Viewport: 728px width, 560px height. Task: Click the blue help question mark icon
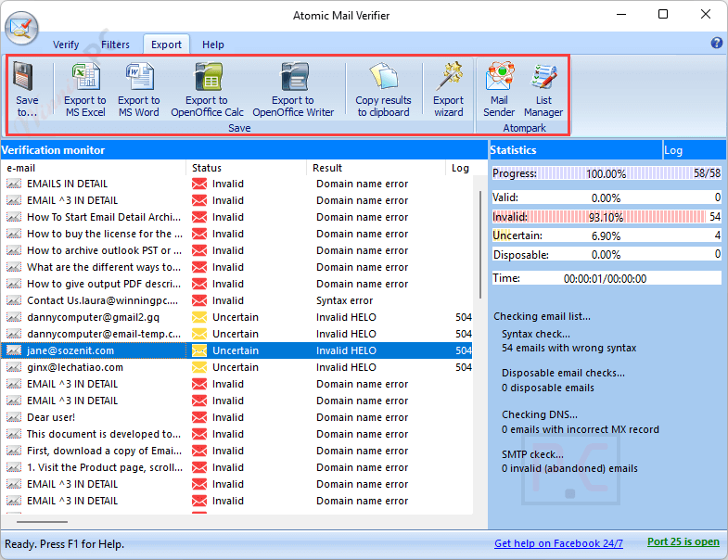pyautogui.click(x=716, y=44)
